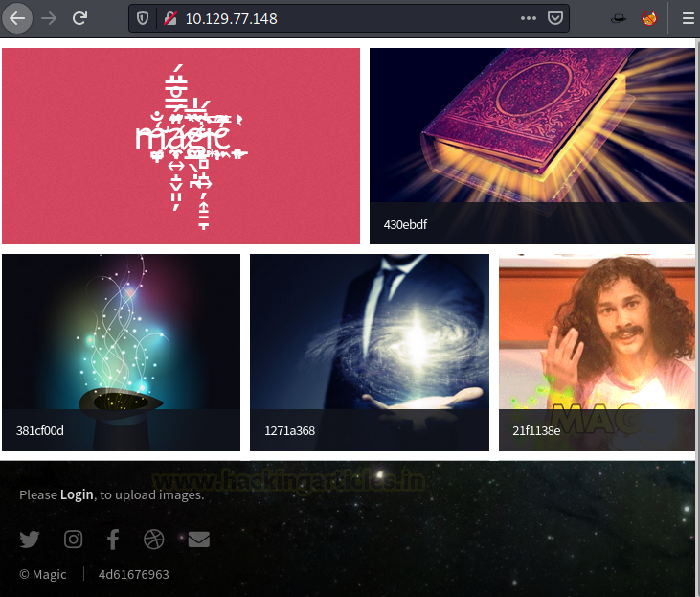Click the browser forward arrow

click(x=49, y=18)
